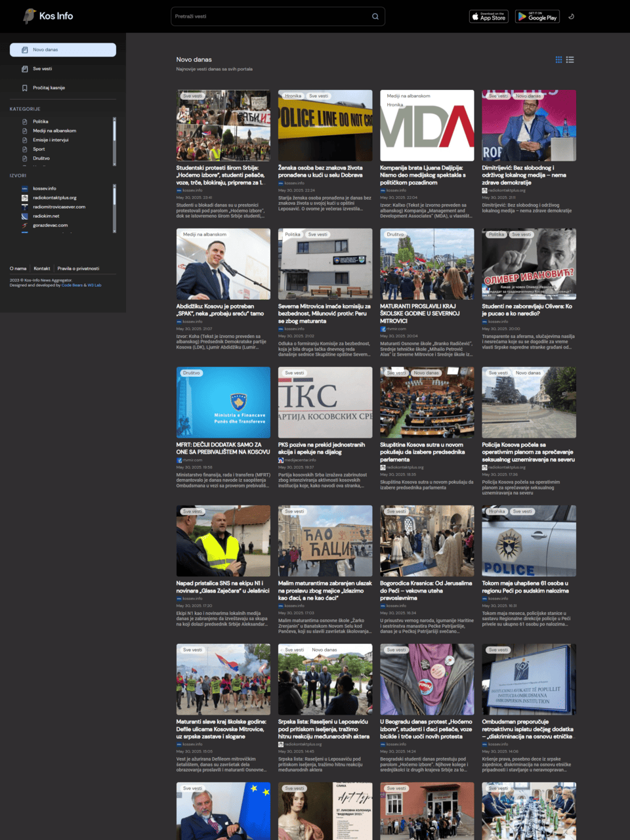The image size is (630, 840).
Task: Open Pravila o privatnosti link
Action: [78, 268]
